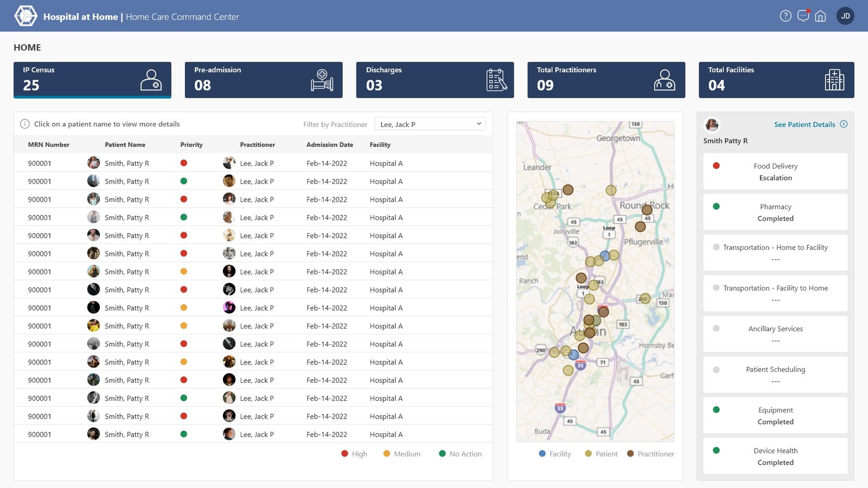Select the Pre-admission tile
The width and height of the screenshot is (868, 488).
(x=263, y=80)
